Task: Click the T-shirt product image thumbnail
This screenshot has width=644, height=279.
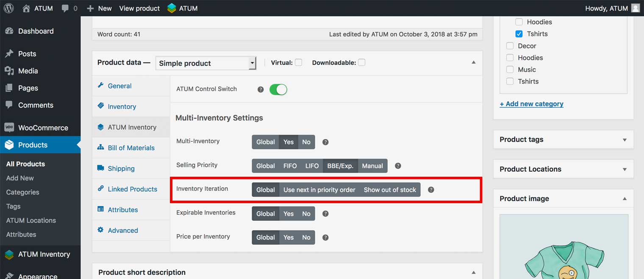Action: click(x=563, y=250)
